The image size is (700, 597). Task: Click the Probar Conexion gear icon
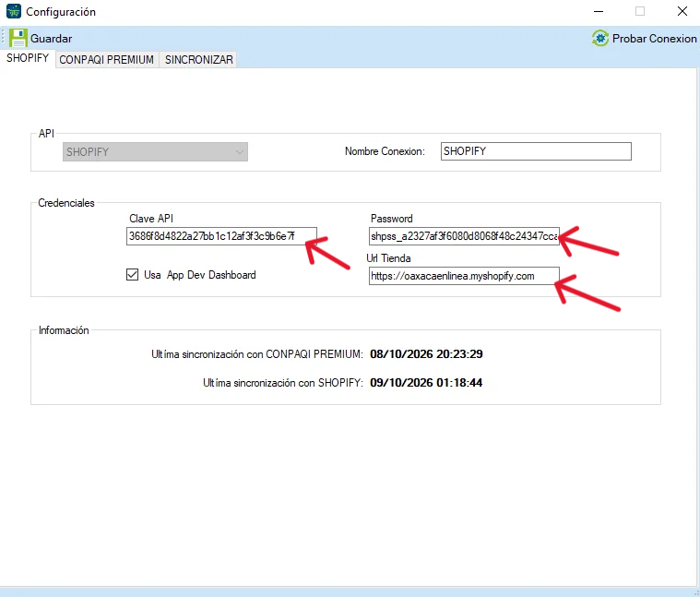click(600, 39)
